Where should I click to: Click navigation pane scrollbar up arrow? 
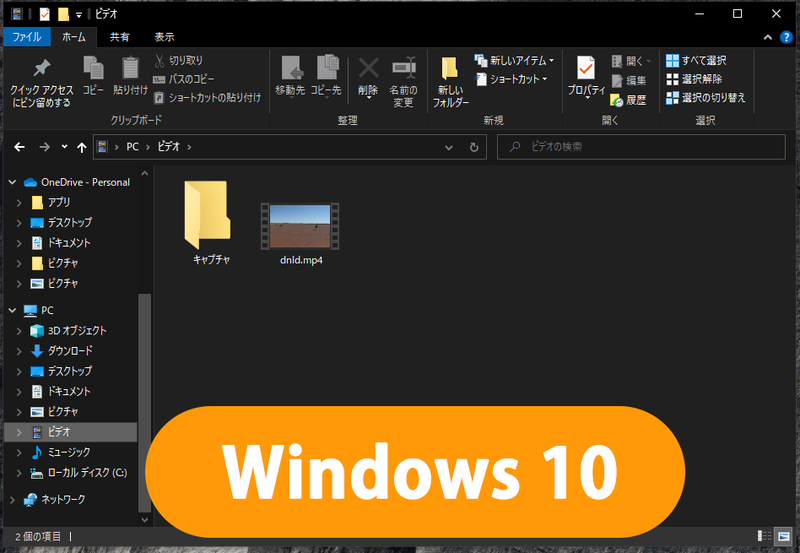[x=144, y=173]
